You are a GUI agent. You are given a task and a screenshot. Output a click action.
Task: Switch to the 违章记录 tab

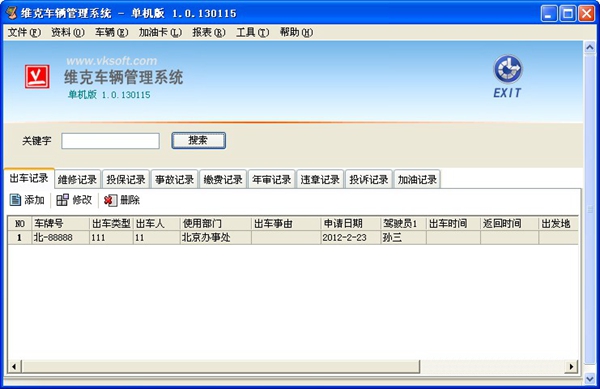[320, 179]
